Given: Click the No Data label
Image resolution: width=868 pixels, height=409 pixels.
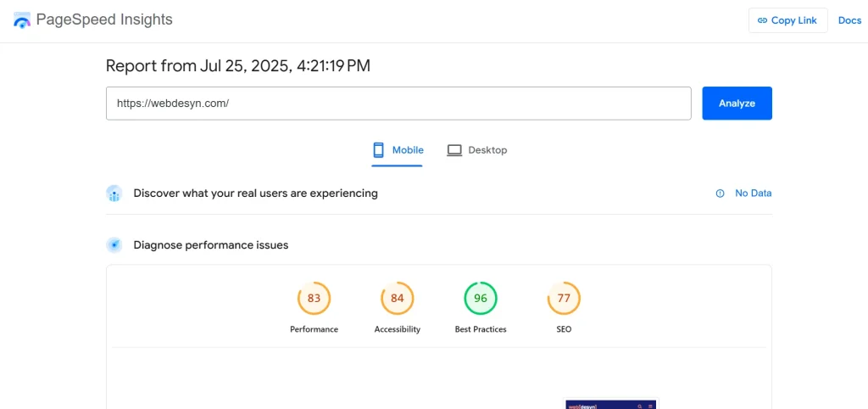Looking at the screenshot, I should tap(753, 193).
